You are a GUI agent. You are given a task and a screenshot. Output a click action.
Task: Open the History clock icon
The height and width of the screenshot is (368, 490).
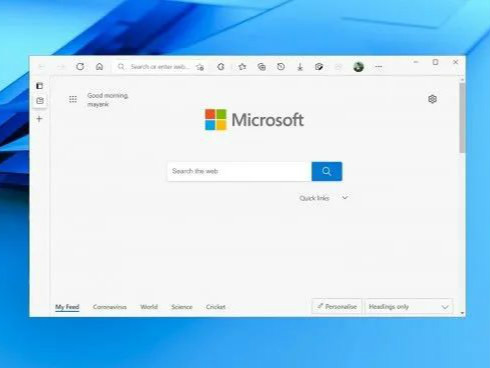281,67
